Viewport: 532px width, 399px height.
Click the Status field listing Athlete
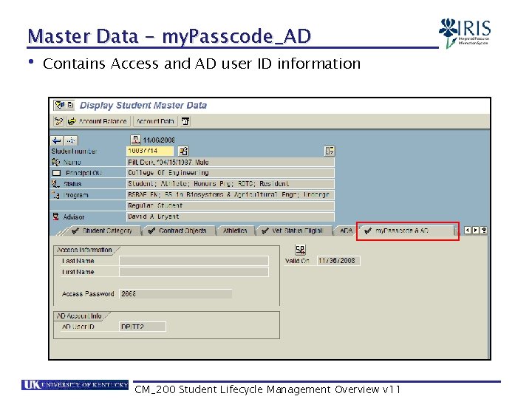click(x=230, y=183)
